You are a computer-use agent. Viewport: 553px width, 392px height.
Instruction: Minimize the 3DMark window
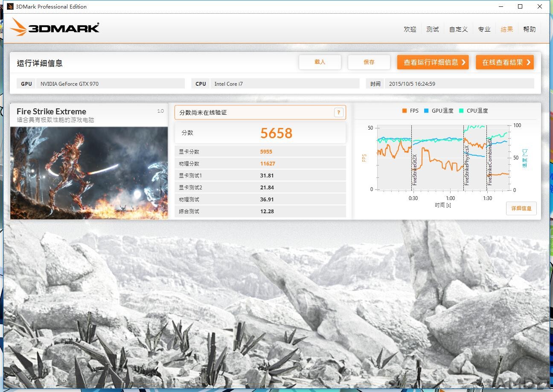(501, 6)
